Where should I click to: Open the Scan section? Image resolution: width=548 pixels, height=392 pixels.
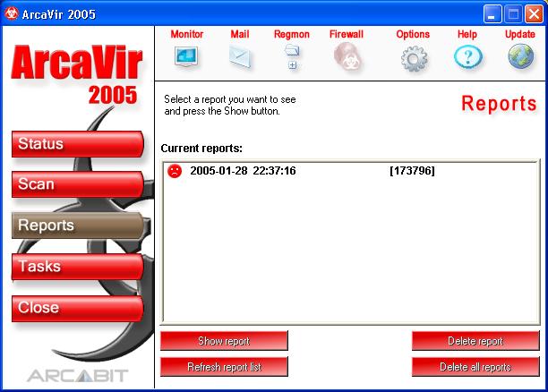pos(78,184)
